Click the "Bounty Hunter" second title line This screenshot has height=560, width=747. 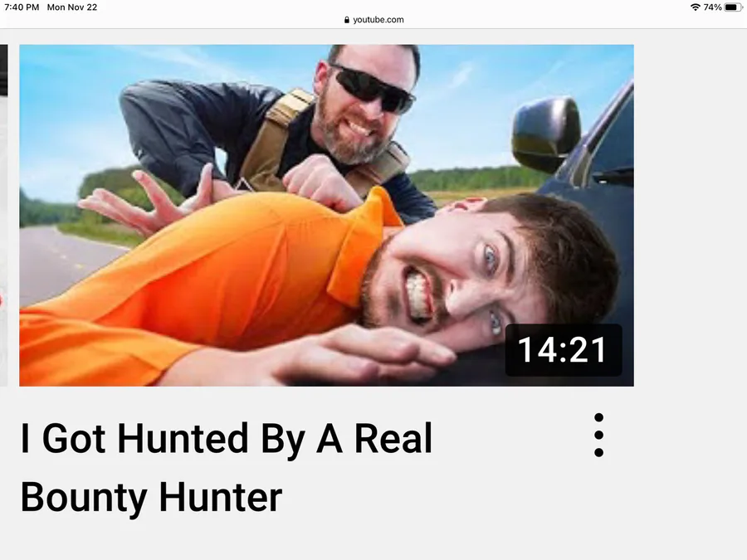pyautogui.click(x=152, y=498)
